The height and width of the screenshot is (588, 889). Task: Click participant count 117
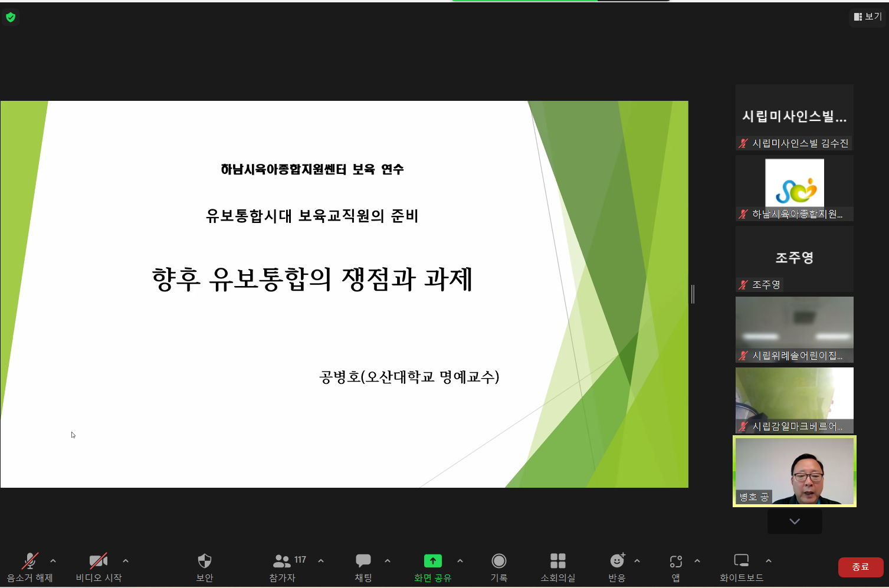pos(300,560)
